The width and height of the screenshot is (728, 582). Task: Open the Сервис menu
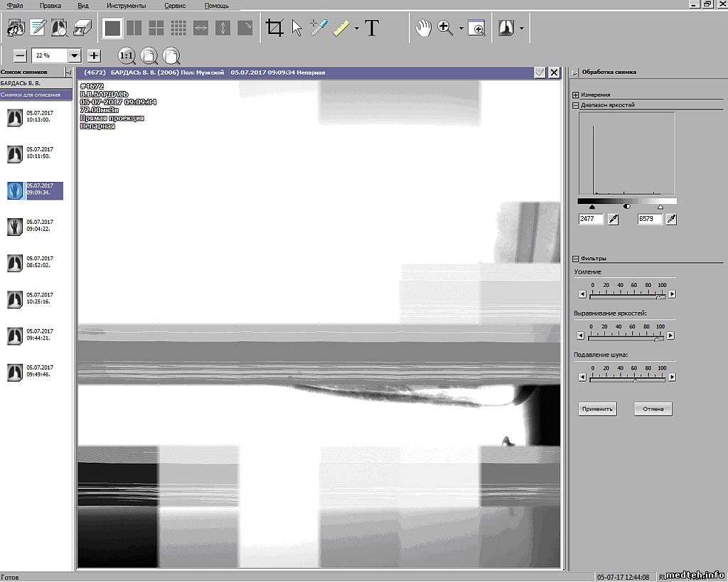click(x=175, y=5)
